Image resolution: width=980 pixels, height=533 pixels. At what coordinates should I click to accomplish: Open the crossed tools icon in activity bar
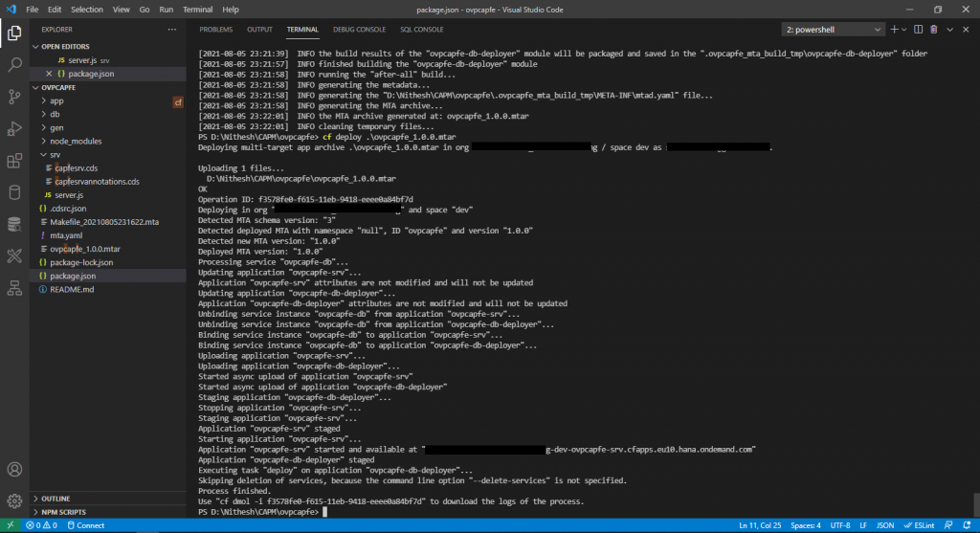[14, 255]
